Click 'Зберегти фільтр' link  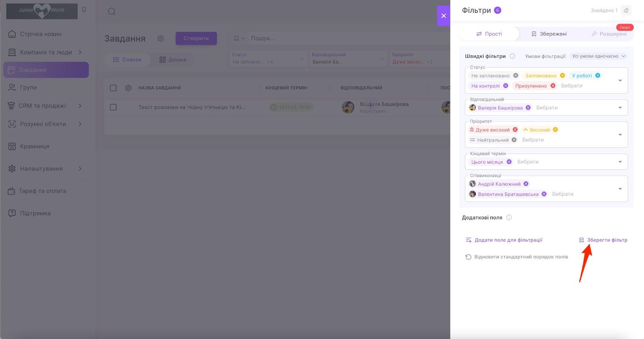(603, 240)
